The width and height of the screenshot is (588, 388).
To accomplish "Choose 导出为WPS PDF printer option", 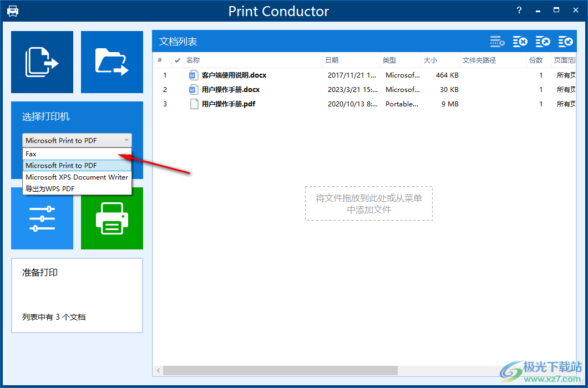I will (x=77, y=188).
